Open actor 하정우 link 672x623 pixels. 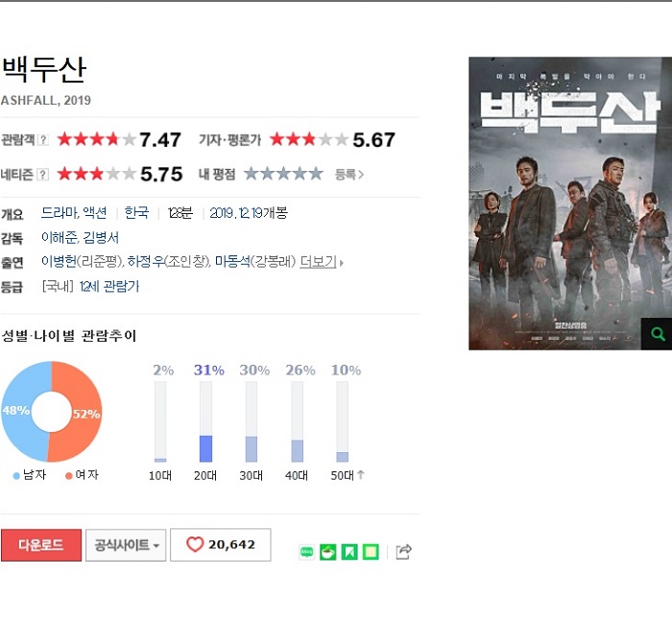point(146,261)
